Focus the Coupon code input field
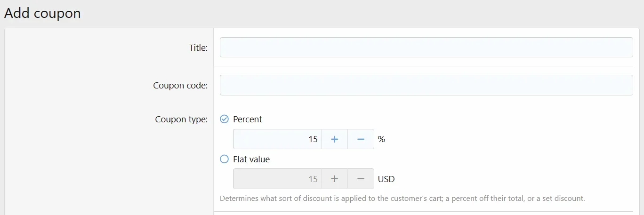 [427, 85]
